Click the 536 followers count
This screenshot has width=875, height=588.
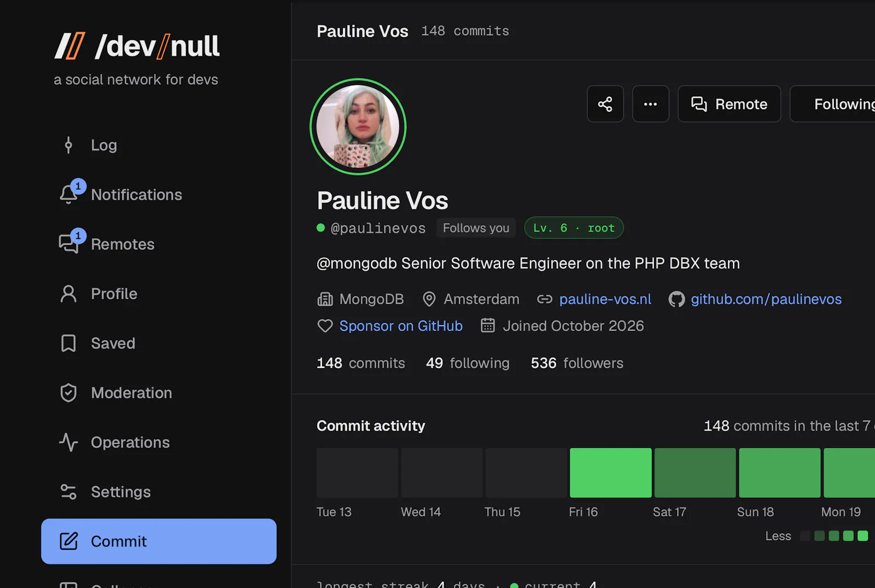(x=577, y=363)
